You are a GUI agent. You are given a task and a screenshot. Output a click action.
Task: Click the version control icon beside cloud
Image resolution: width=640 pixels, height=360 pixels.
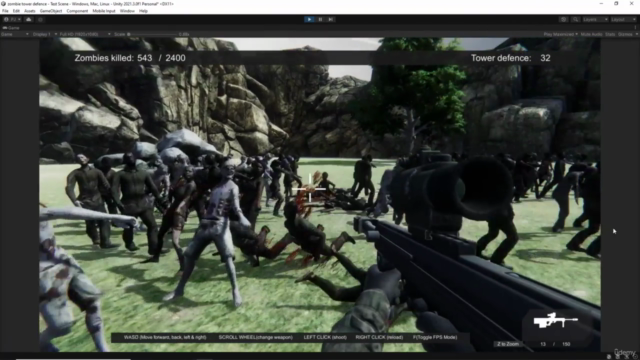click(x=40, y=19)
